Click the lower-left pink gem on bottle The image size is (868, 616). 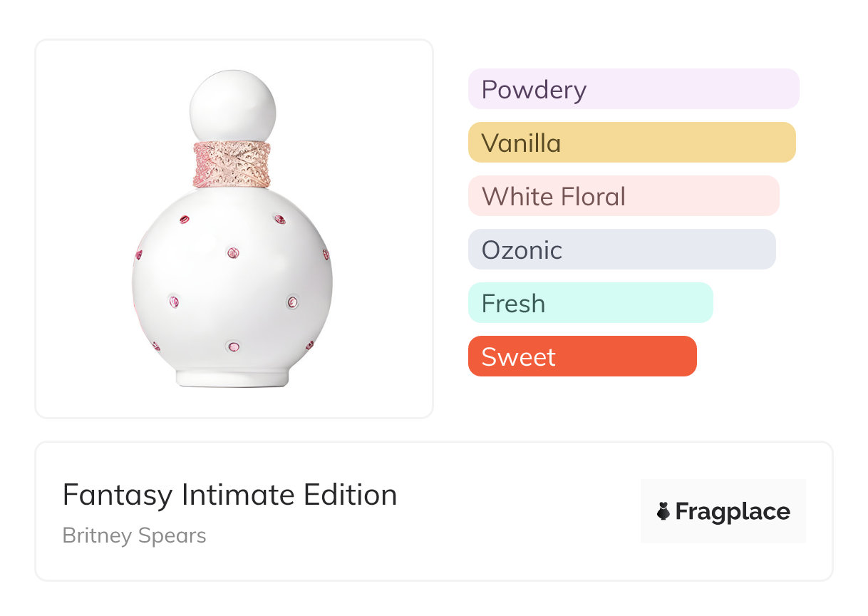(173, 301)
